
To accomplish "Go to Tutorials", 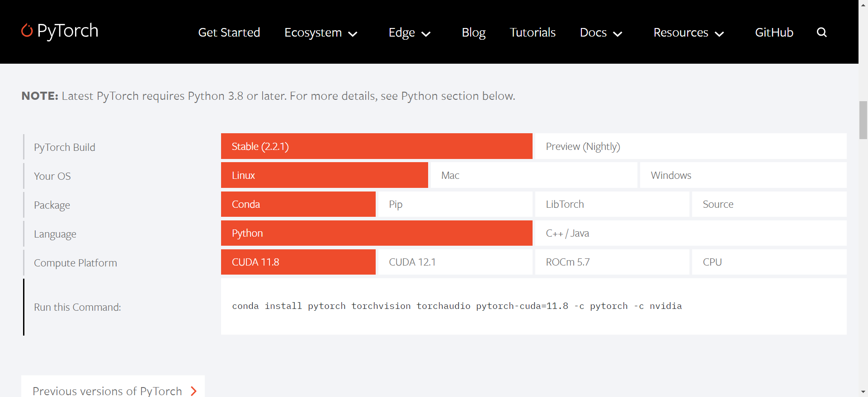I will tap(533, 33).
